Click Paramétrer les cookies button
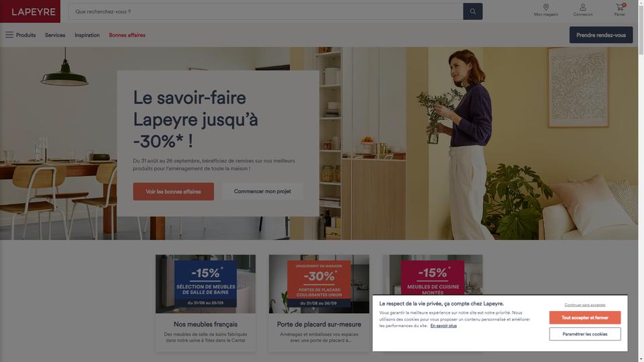This screenshot has height=362, width=644. coord(585,334)
